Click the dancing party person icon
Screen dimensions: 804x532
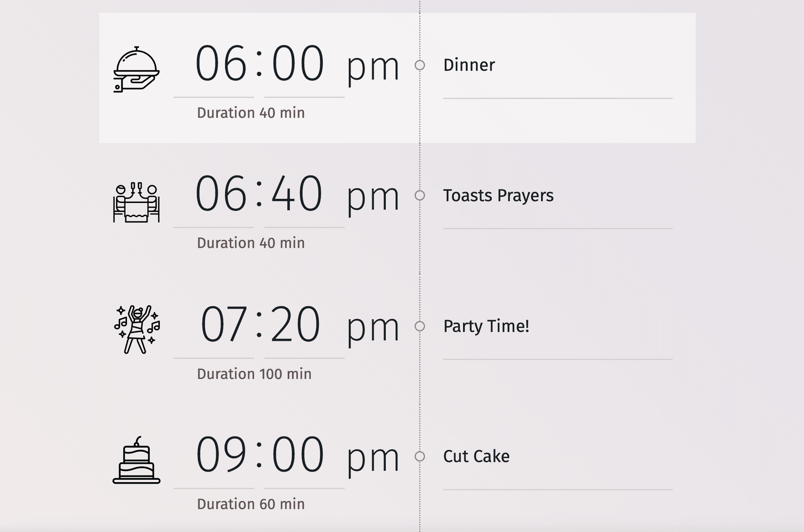(x=137, y=329)
